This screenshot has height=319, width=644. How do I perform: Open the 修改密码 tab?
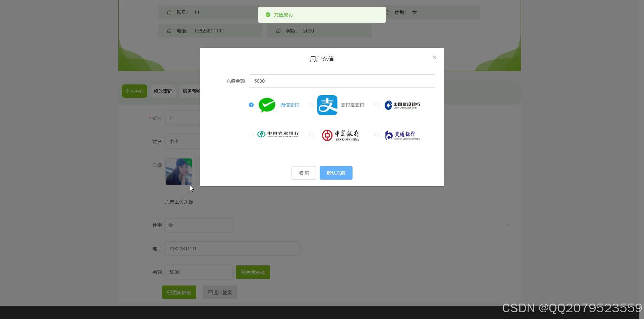[x=163, y=91]
